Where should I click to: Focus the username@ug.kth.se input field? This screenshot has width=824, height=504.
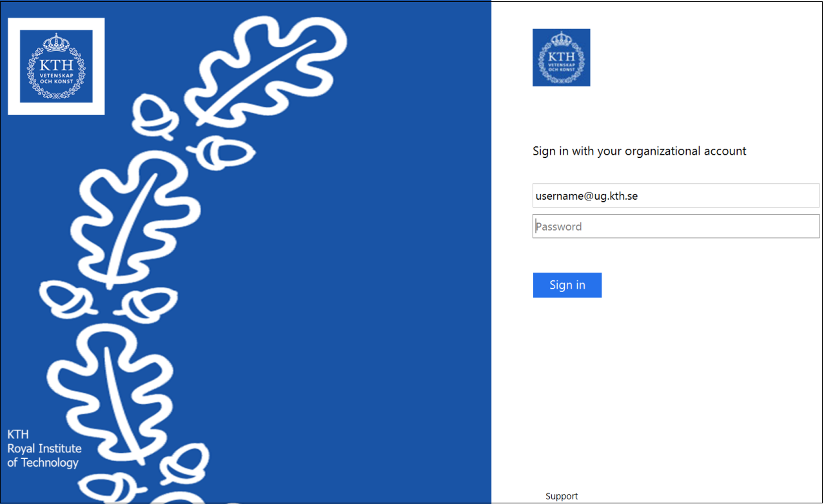[x=676, y=195]
